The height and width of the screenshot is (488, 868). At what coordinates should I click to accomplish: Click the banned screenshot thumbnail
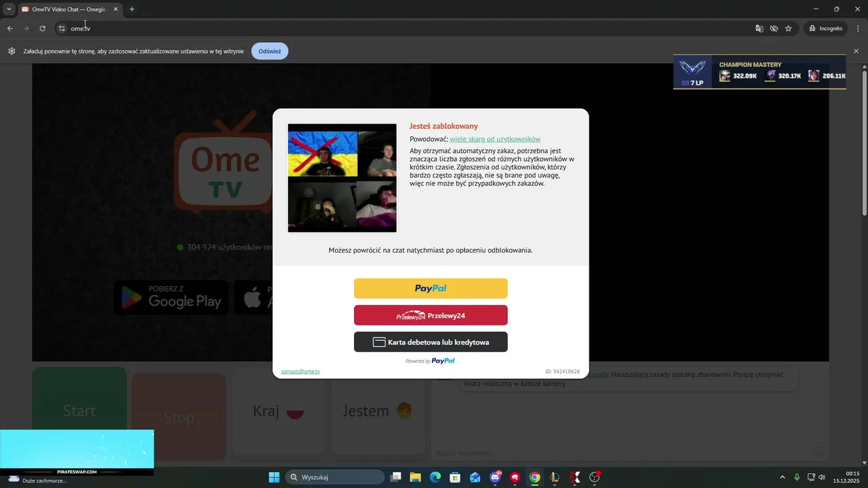(x=342, y=178)
